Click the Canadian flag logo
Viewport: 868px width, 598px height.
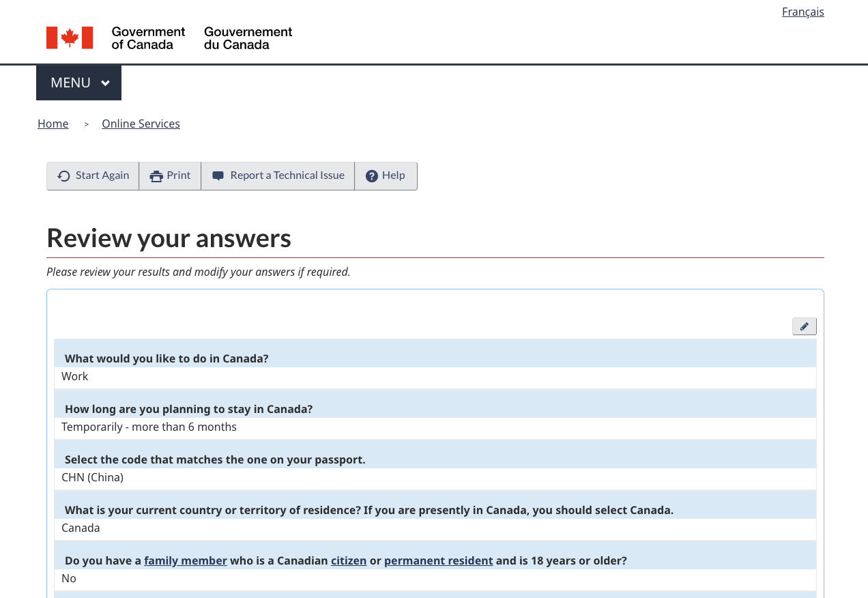point(70,38)
